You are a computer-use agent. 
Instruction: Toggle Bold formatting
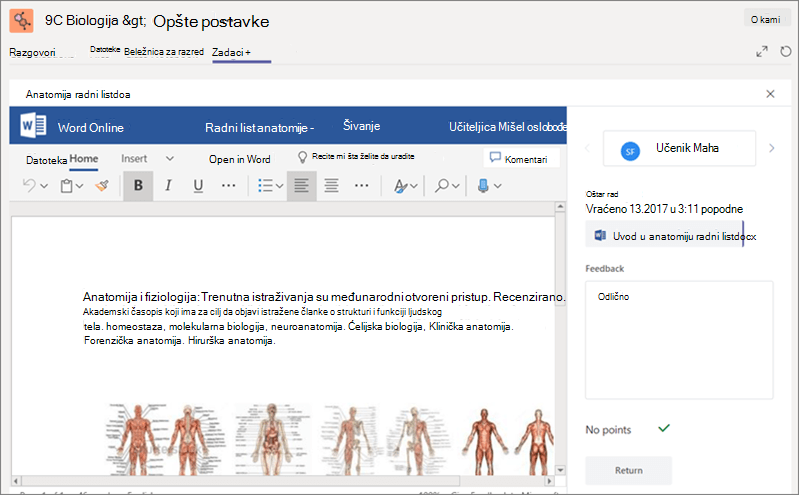[138, 186]
